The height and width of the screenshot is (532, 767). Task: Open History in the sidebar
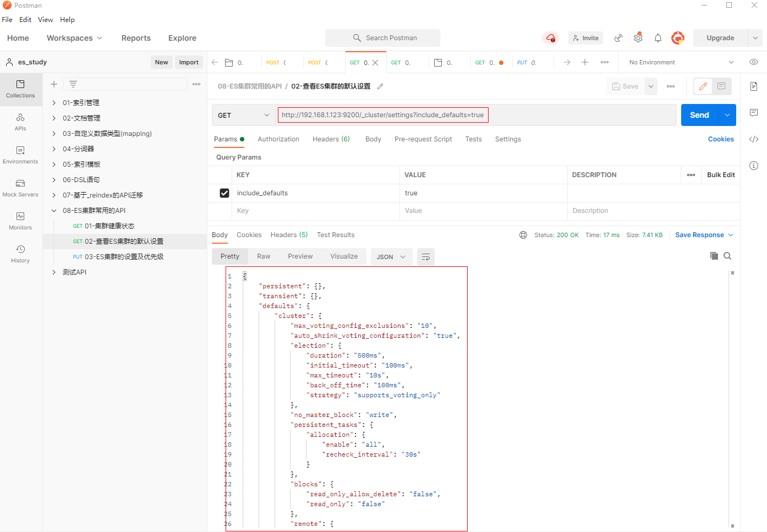(20, 254)
